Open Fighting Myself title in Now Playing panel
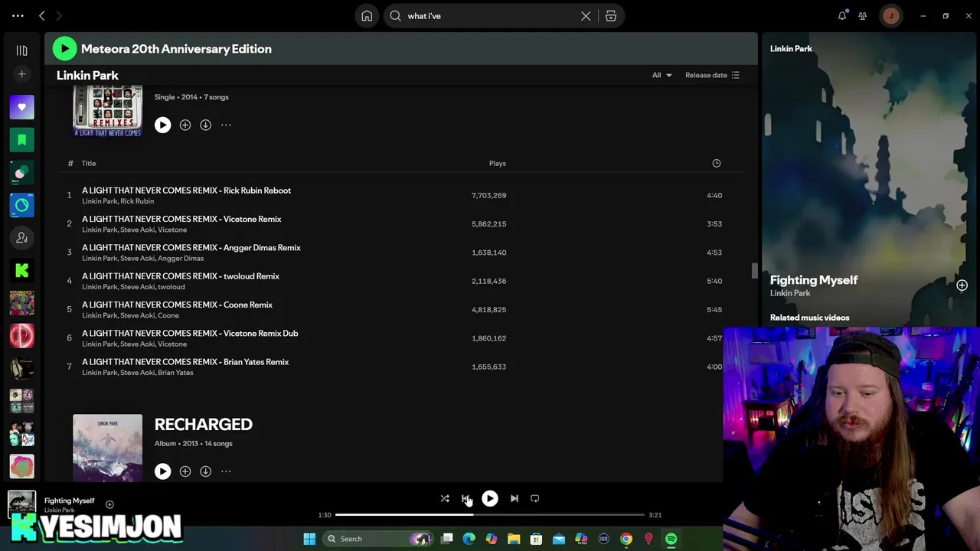The image size is (980, 551). pyautogui.click(x=813, y=280)
